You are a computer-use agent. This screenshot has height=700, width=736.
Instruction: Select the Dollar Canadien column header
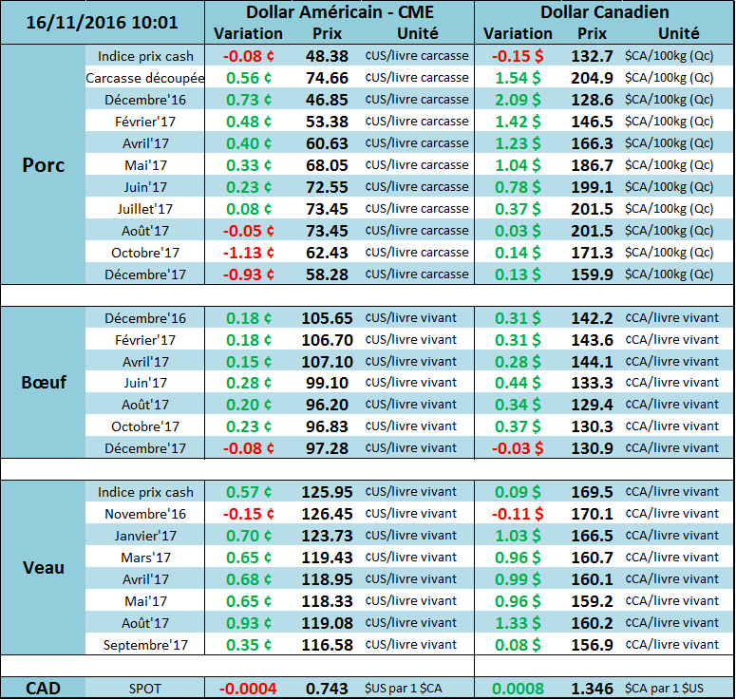coord(604,12)
